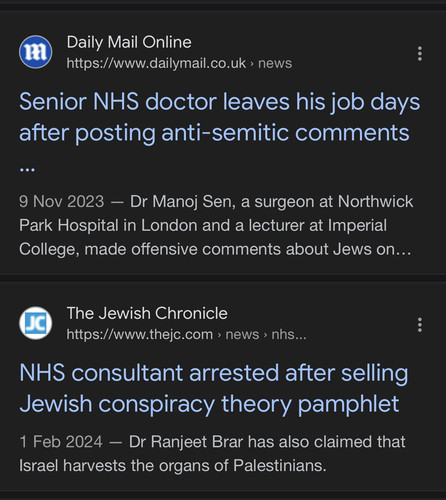Open three-dot menu for Daily Mail result
The width and height of the screenshot is (446, 500).
click(420, 54)
